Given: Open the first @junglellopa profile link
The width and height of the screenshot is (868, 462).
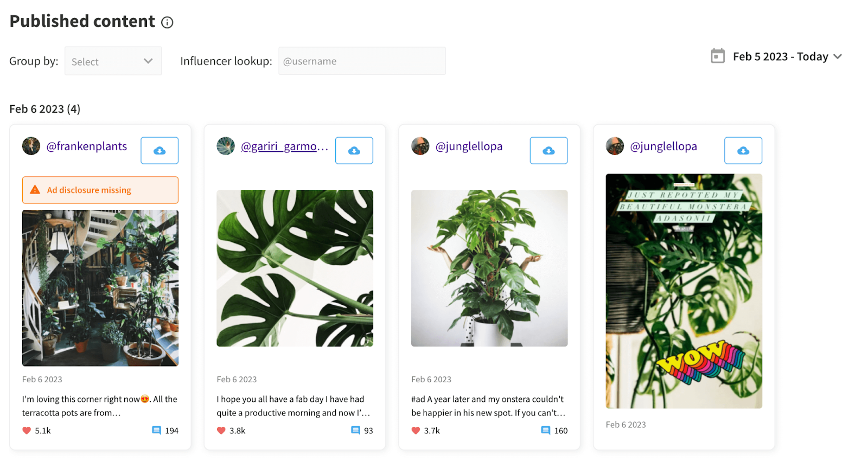Looking at the screenshot, I should 469,146.
